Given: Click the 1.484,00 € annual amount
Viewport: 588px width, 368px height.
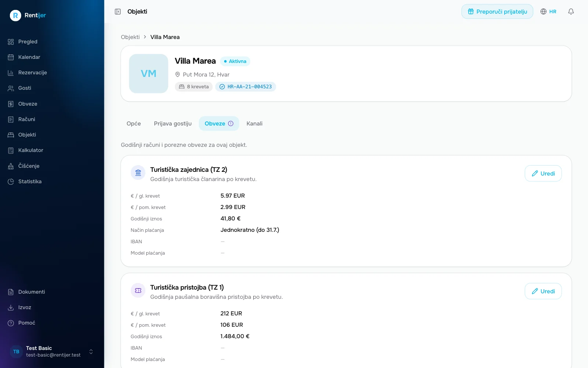Looking at the screenshot, I should click(235, 336).
